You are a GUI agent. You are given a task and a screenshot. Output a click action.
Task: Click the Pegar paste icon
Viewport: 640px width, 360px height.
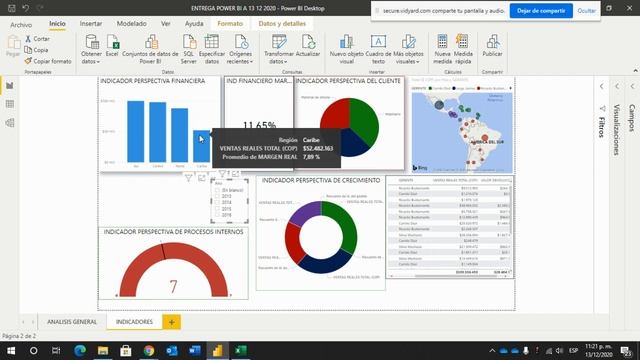(13, 42)
